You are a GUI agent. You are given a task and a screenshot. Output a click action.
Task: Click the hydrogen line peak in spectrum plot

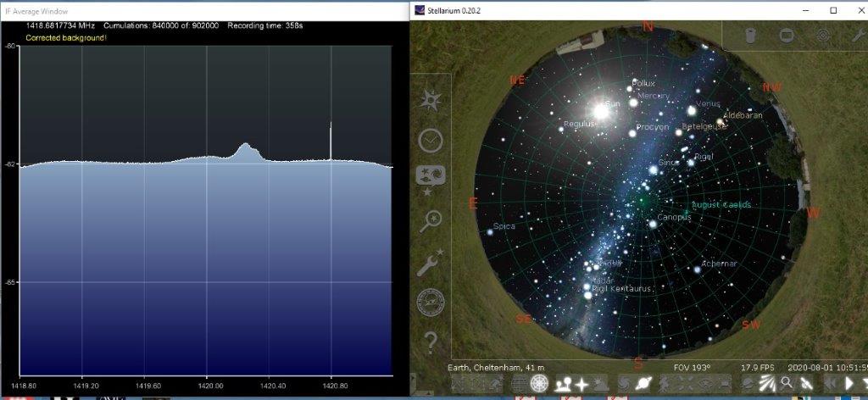[246, 148]
